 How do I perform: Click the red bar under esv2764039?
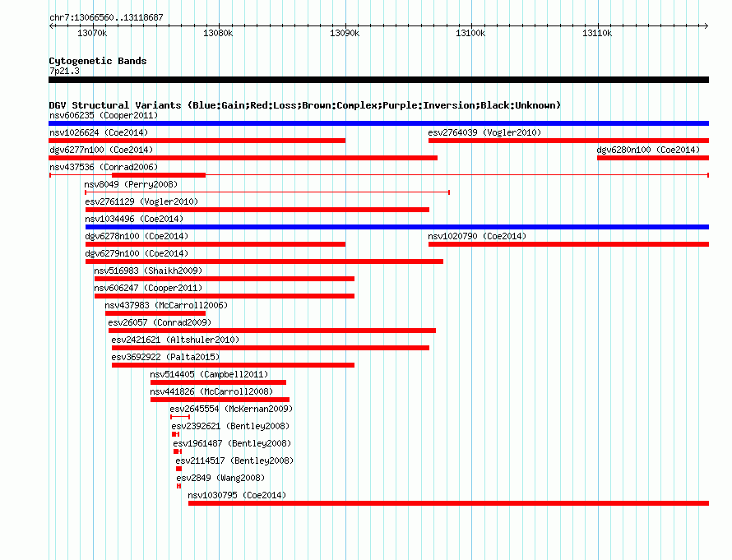point(568,141)
